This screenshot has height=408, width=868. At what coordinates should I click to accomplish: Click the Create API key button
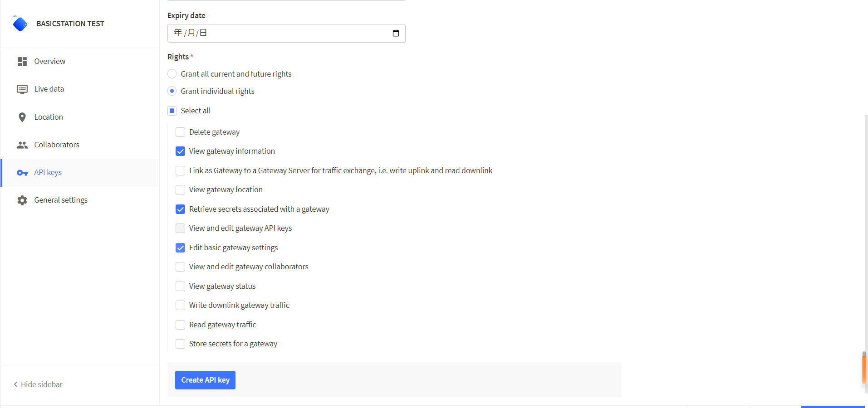point(205,380)
